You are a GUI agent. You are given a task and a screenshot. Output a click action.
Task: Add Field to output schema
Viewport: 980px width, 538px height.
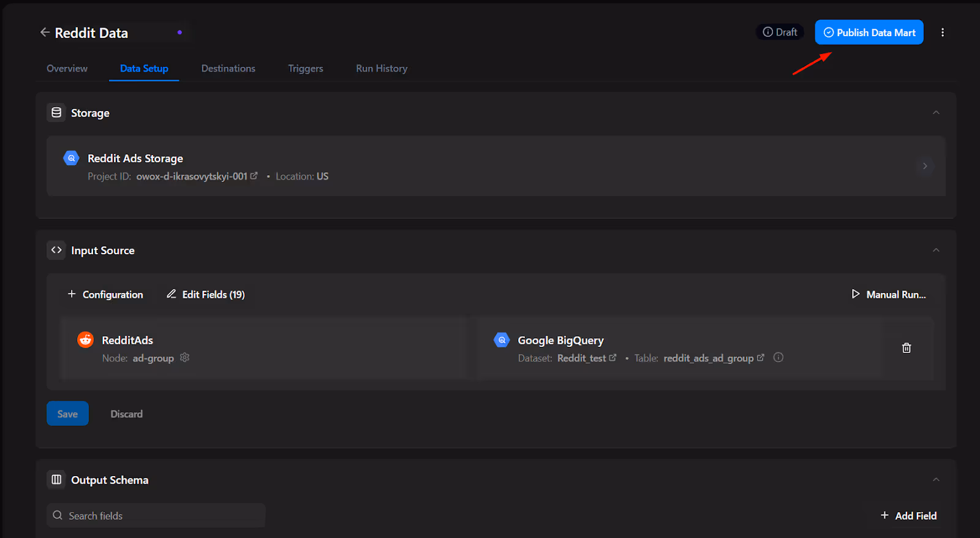(908, 515)
